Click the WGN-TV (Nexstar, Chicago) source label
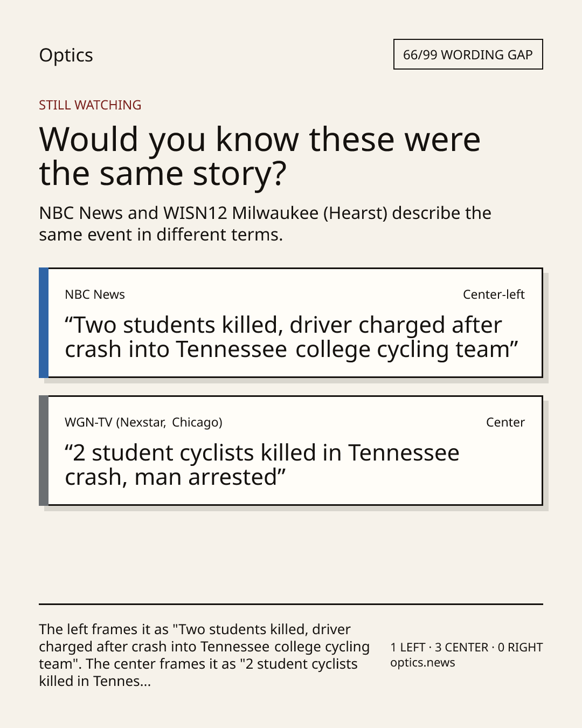Screen dimensions: 582x728 tap(143, 422)
